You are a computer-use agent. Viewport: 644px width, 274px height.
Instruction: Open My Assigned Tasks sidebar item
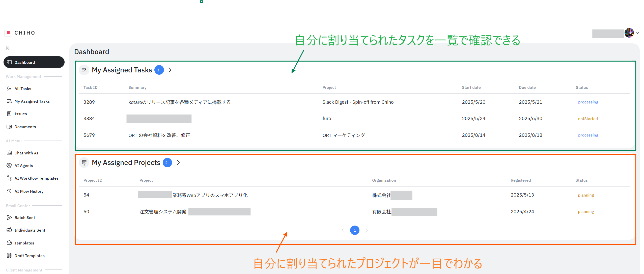pyautogui.click(x=32, y=101)
